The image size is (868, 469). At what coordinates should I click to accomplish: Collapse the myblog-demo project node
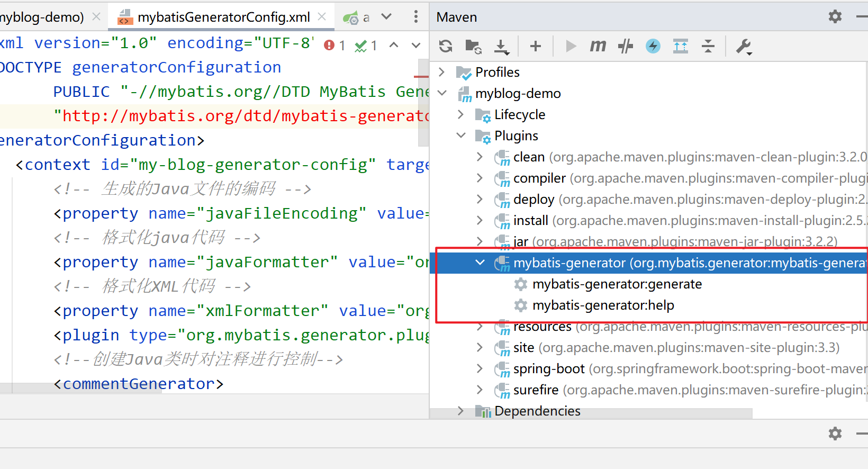[x=442, y=93]
